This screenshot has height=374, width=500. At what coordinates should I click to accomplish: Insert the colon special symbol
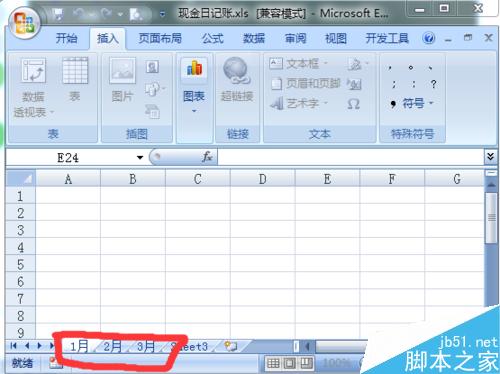click(414, 84)
